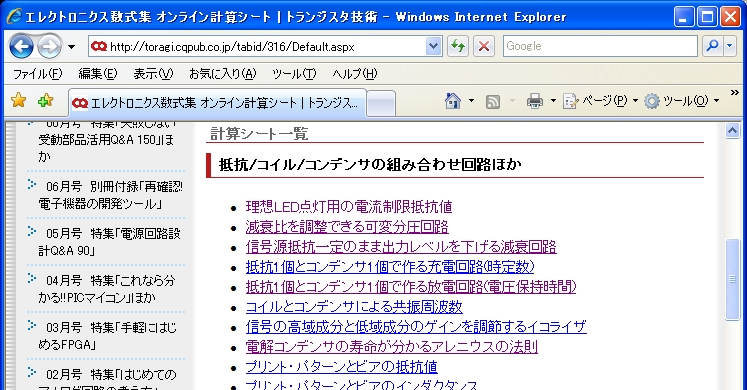Open link 信号源抵抗一定のまま出力レベルを下げる減衰回路
Screen dimensions: 747x390
click(401, 247)
